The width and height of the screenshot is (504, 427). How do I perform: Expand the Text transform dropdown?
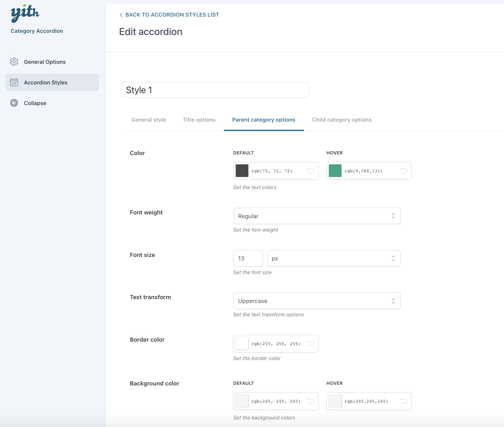tap(316, 301)
